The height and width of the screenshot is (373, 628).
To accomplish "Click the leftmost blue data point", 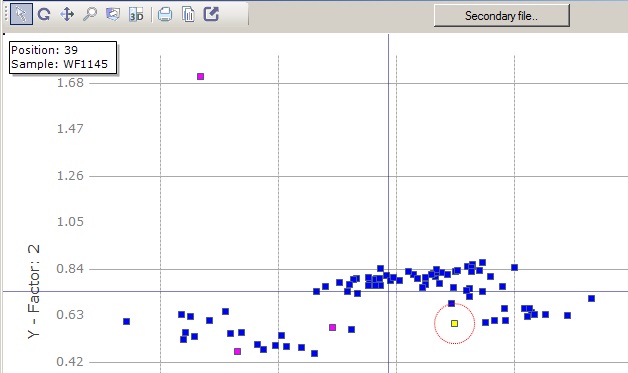I will tap(127, 321).
